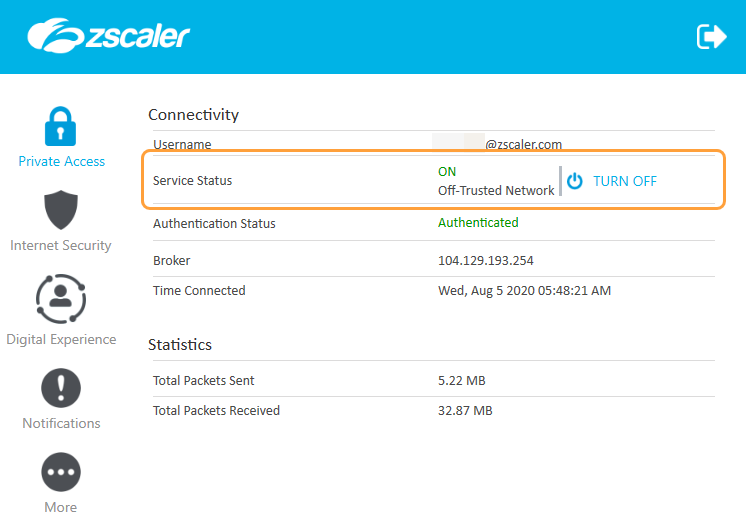
Task: Switch to the Private Access tab label
Action: pos(61,161)
